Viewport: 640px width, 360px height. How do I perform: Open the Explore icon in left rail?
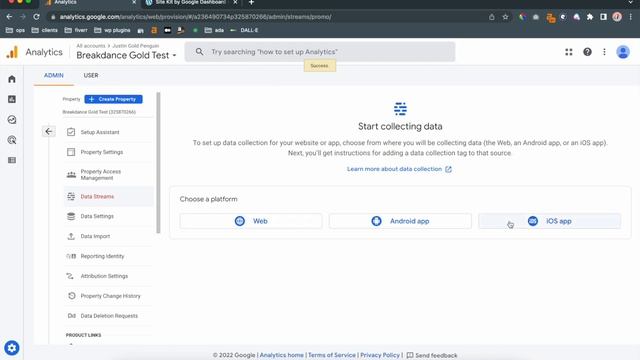12,120
